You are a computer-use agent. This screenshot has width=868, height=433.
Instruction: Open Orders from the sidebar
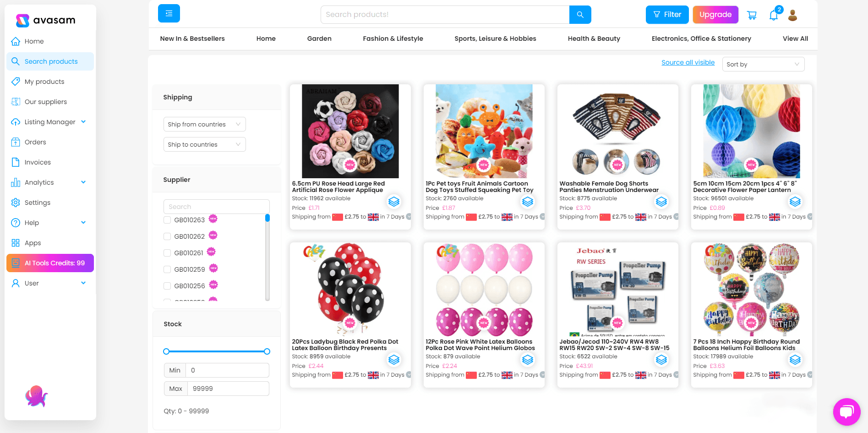click(34, 142)
